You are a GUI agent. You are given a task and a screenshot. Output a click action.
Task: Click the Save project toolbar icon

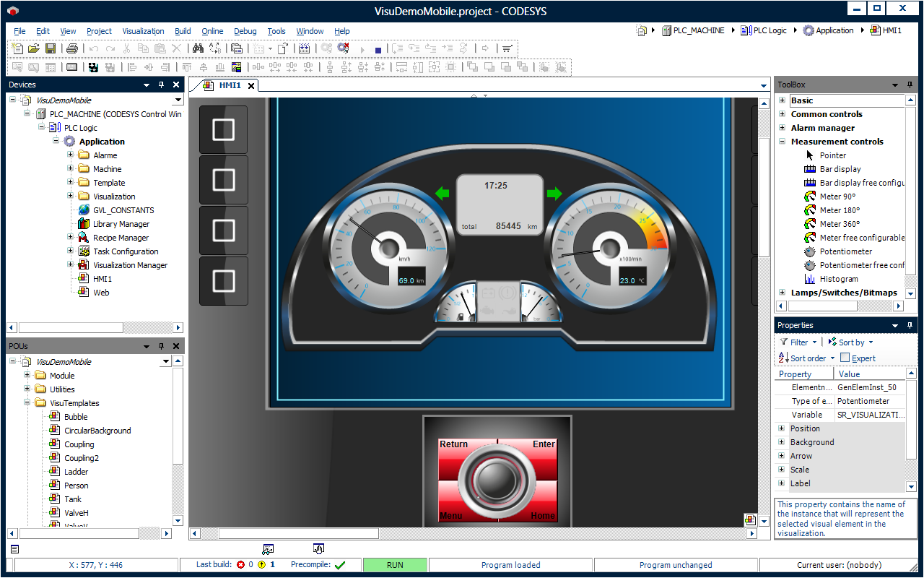click(x=51, y=48)
